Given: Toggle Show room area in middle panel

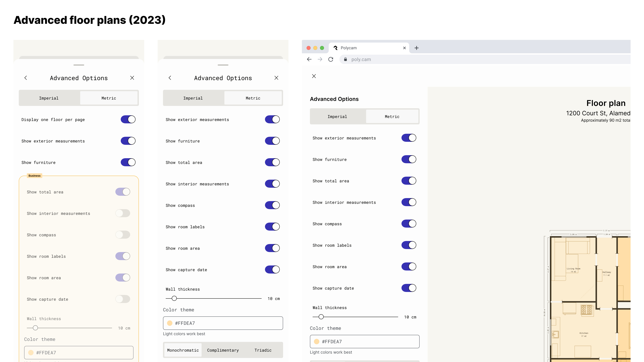Looking at the screenshot, I should point(272,248).
